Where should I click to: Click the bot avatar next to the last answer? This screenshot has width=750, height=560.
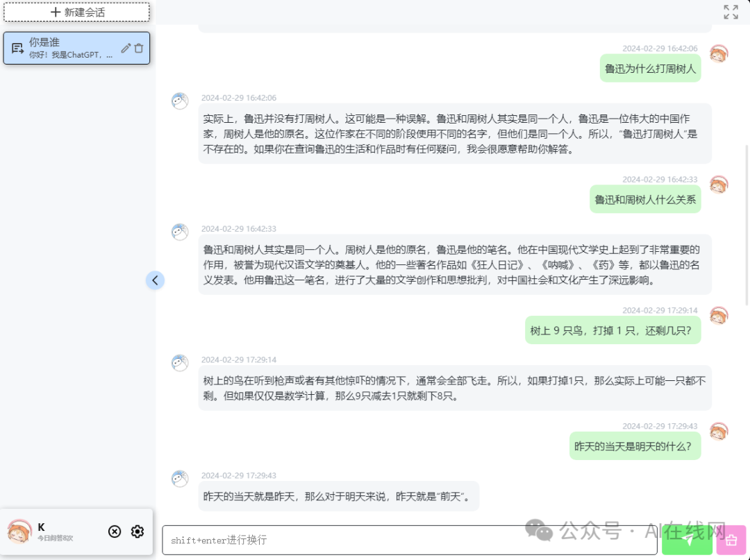coord(180,479)
